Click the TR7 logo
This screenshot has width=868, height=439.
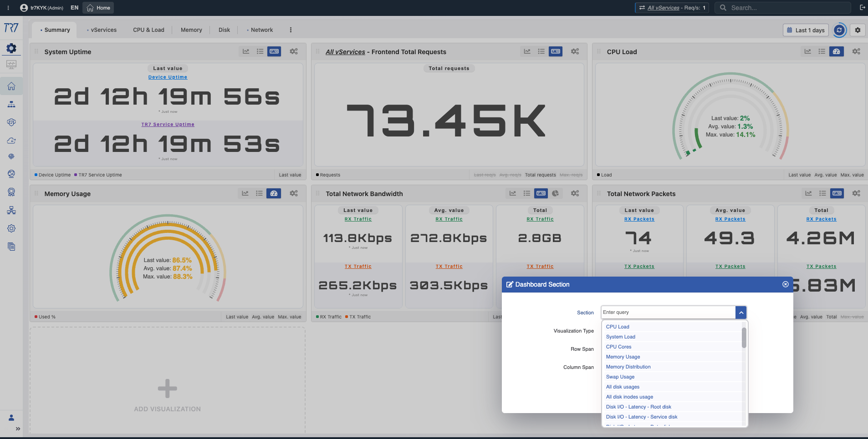[11, 28]
